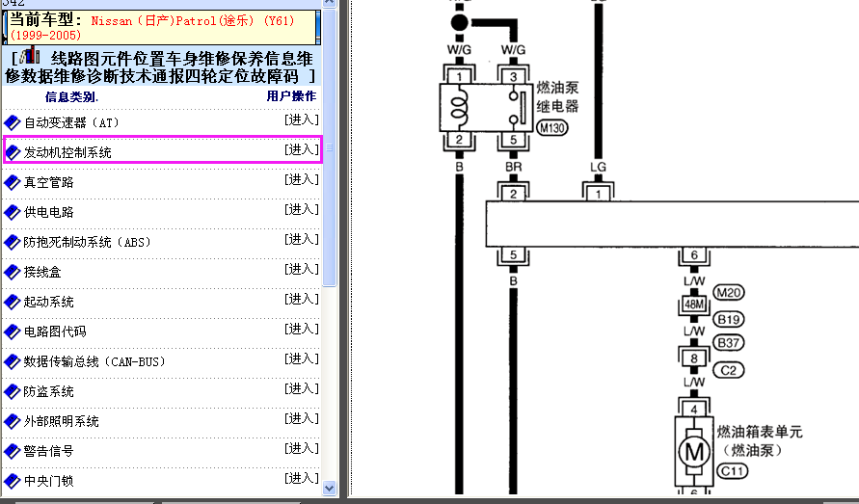The height and width of the screenshot is (504, 859).
Task: Click the B19 connector label
Action: (729, 319)
